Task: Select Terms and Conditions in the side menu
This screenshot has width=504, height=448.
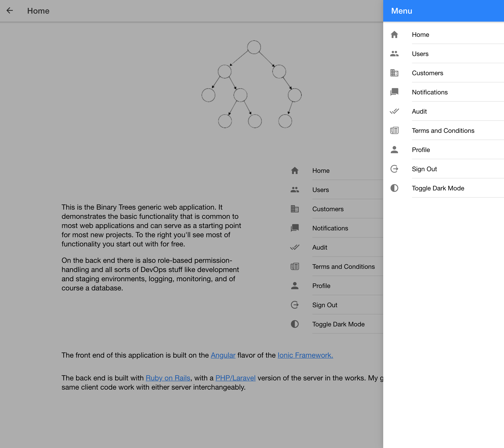Action: pyautogui.click(x=444, y=131)
